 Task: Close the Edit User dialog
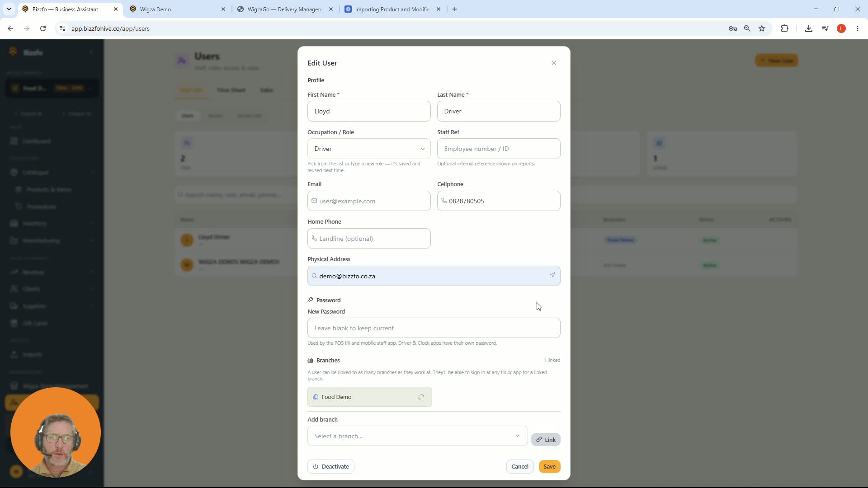554,63
